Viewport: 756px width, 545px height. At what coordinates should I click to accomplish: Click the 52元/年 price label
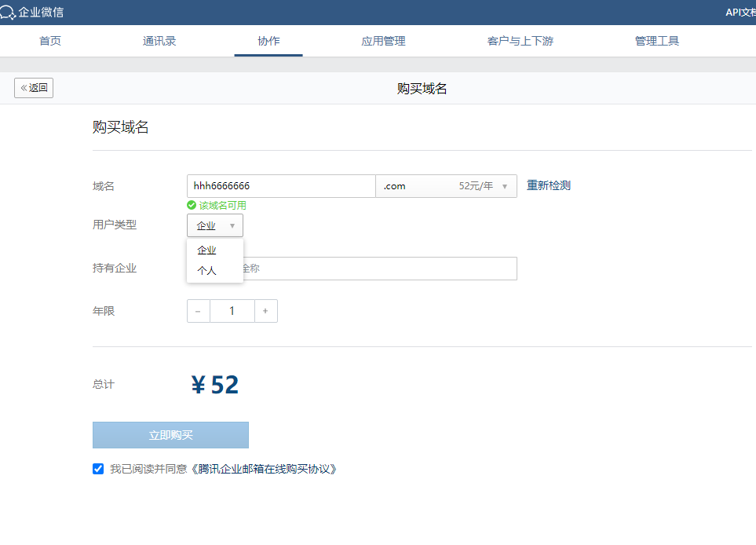[476, 186]
